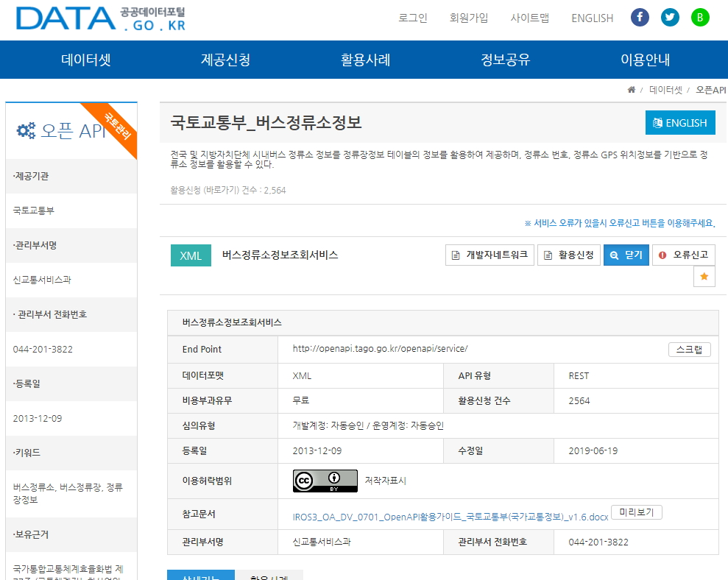Click the End Point URL text
The width and height of the screenshot is (728, 580).
tap(381, 349)
